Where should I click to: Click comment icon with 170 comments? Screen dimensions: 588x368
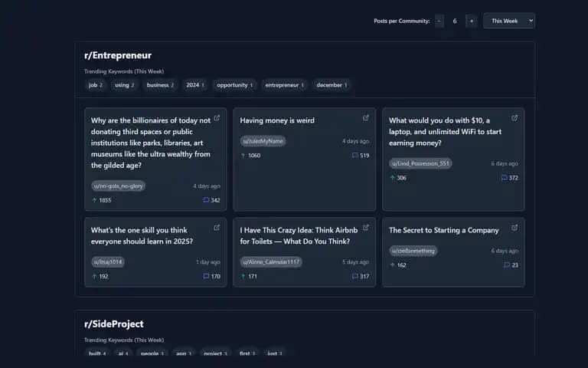tap(206, 276)
